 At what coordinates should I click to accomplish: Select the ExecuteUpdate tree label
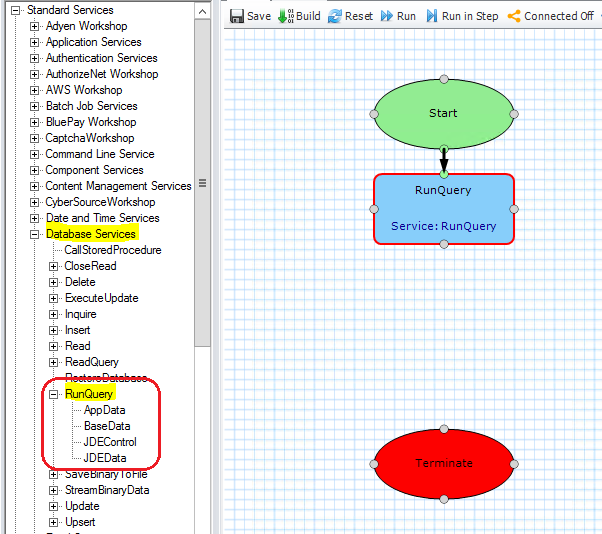102,298
